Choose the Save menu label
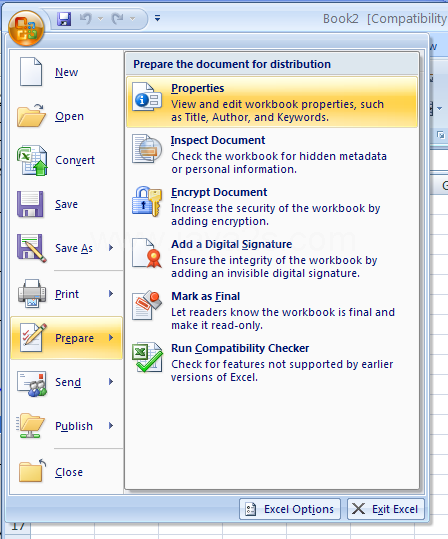The height and width of the screenshot is (539, 448). click(66, 204)
